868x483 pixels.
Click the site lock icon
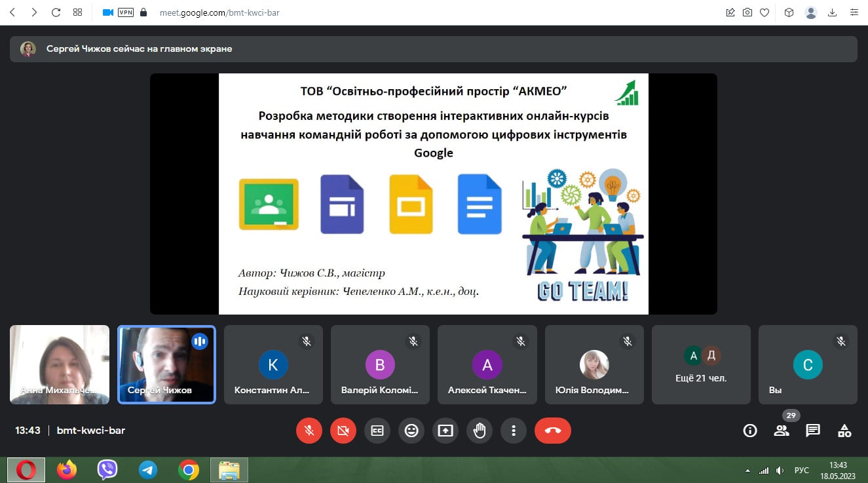click(144, 12)
